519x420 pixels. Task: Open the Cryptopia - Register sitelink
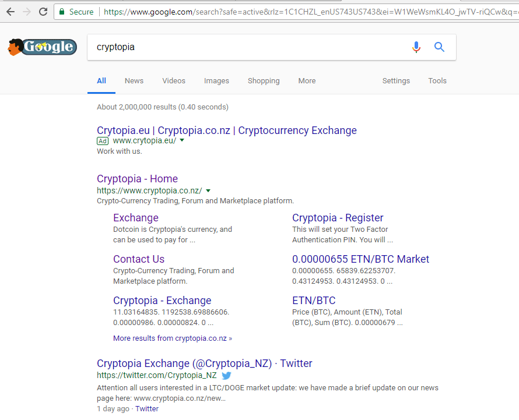pos(338,218)
